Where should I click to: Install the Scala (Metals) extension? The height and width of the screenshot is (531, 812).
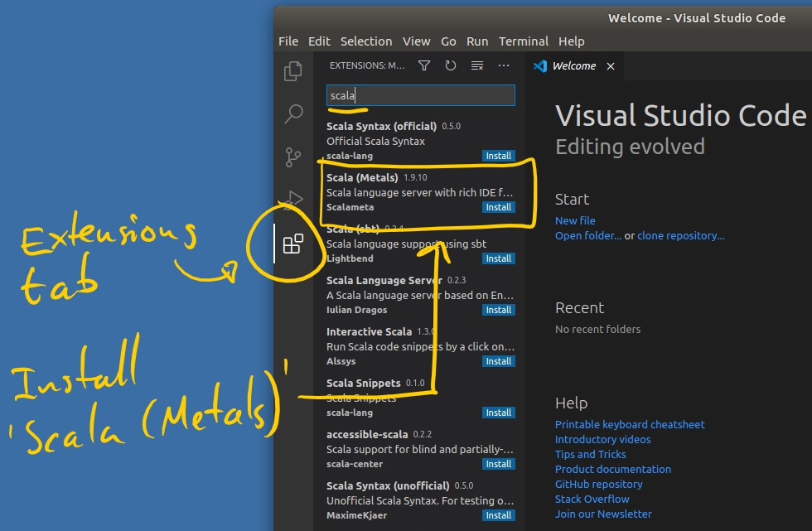[x=498, y=207]
